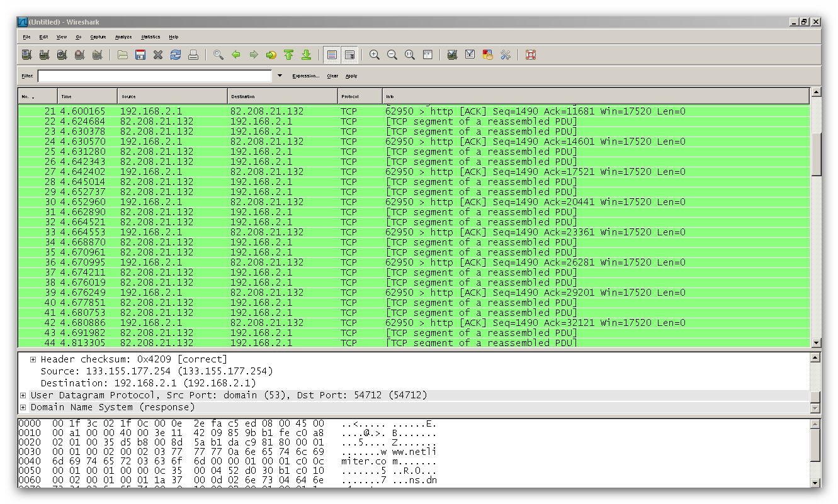Open the File menu
The image size is (838, 504).
[x=26, y=37]
